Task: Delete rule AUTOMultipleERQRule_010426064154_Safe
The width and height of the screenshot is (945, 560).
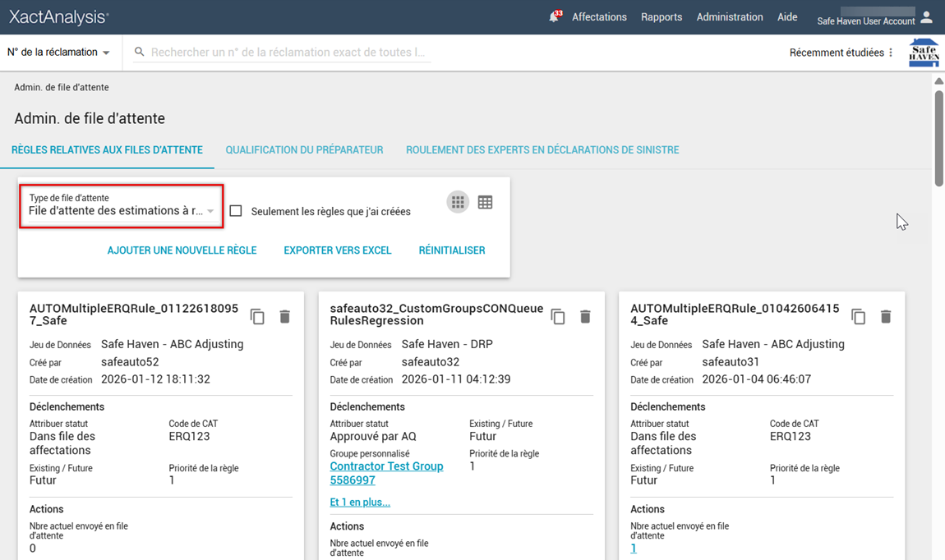Action: tap(885, 316)
